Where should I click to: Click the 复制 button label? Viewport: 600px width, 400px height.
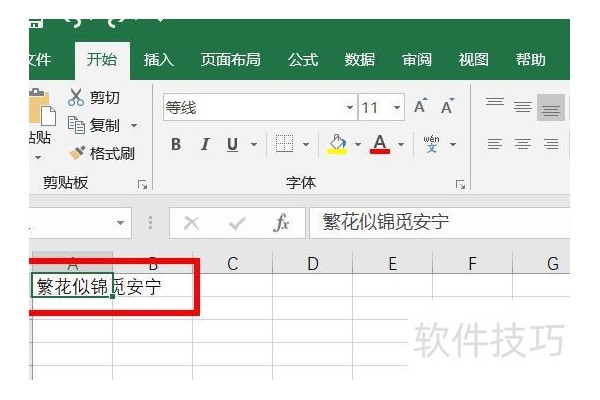click(104, 126)
